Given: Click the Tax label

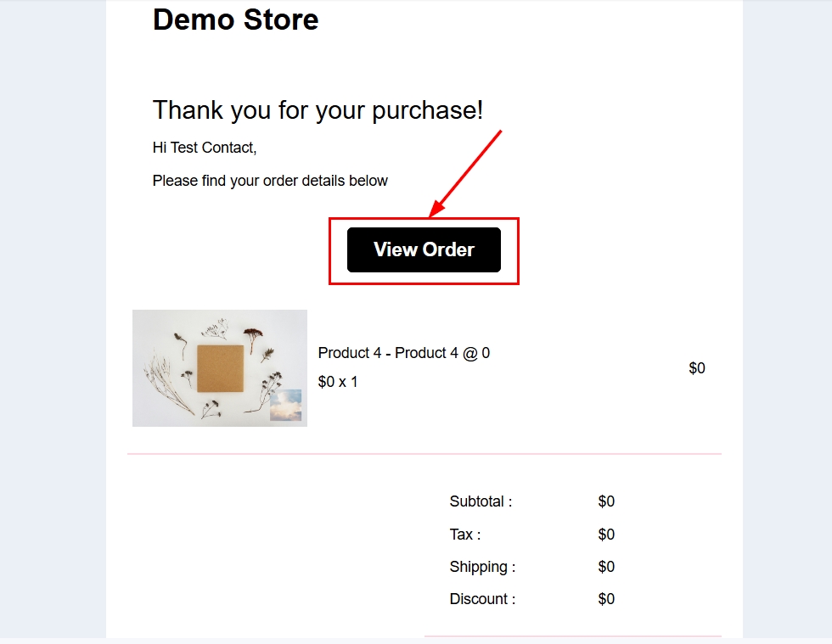Looking at the screenshot, I should click(x=465, y=535).
